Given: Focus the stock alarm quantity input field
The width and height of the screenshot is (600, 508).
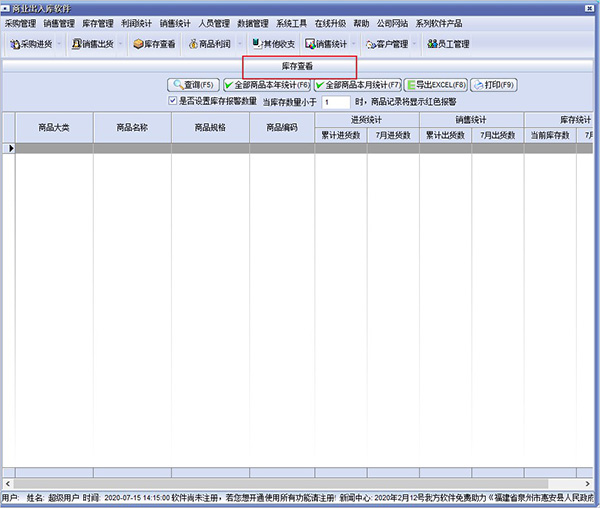Looking at the screenshot, I should coord(336,102).
